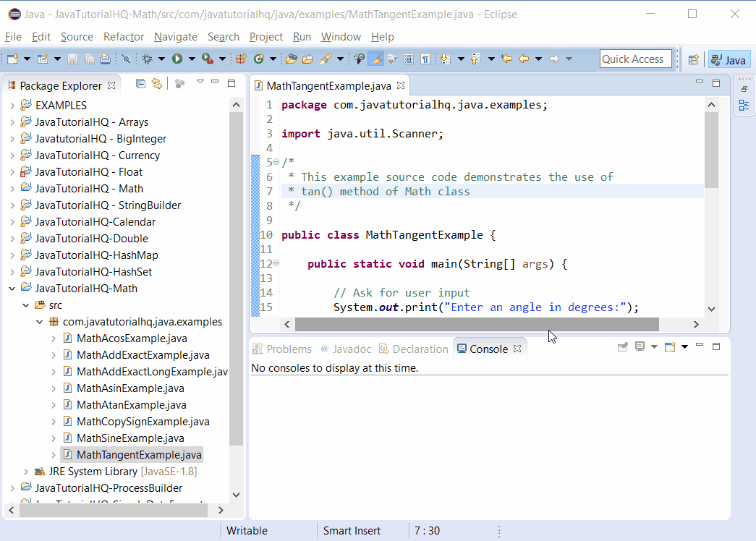Click the Next Annotation arrow icon
This screenshot has width=756, height=541.
click(x=445, y=59)
